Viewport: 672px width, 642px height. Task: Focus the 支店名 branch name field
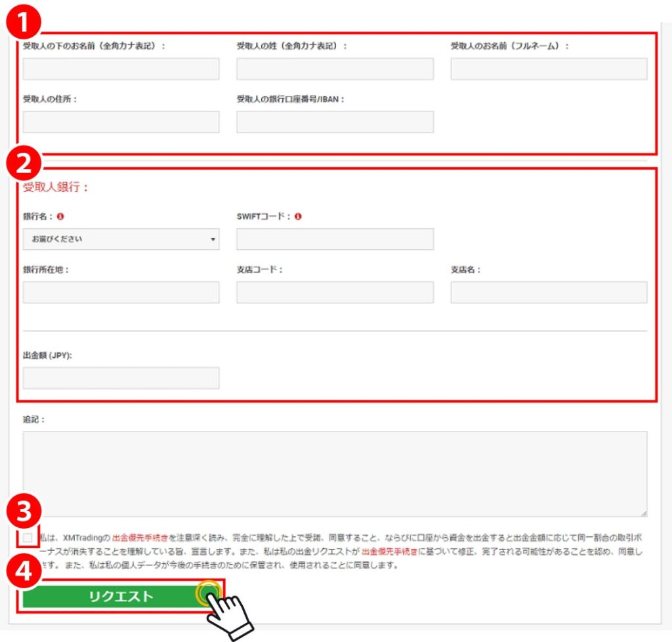[549, 292]
